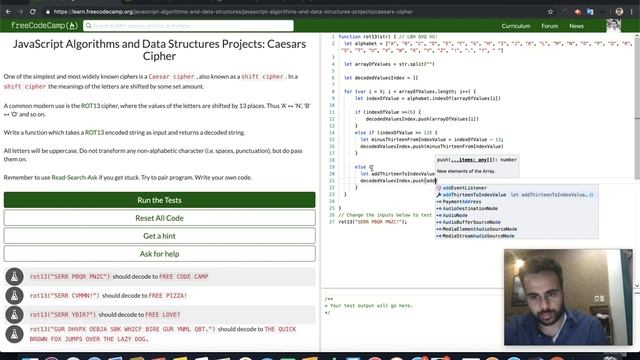Click flask icon beside THE QUICK BROWN FOX test
Screen dimensions: 640x360
pos(14,334)
